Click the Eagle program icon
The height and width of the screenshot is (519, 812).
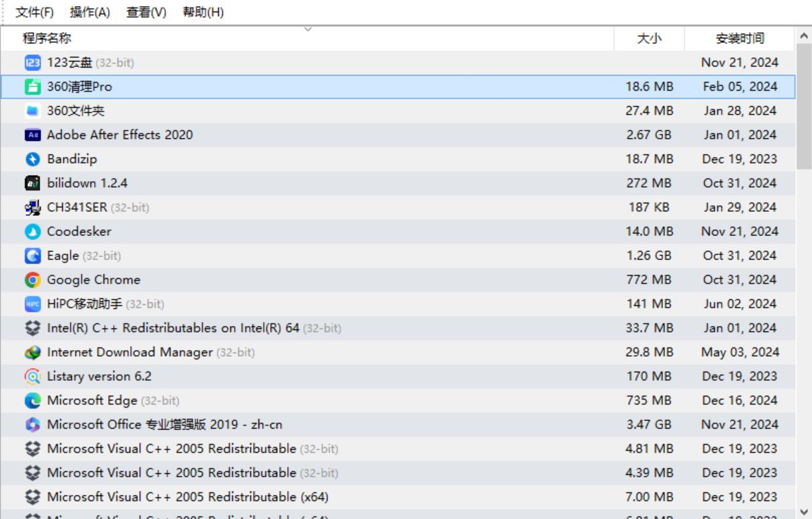(x=32, y=255)
